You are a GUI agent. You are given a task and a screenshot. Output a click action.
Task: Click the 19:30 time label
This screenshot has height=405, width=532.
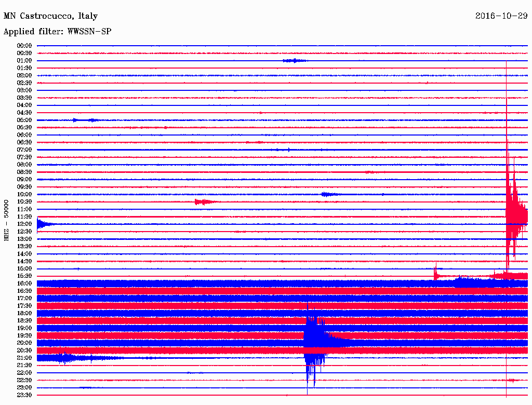click(24, 335)
